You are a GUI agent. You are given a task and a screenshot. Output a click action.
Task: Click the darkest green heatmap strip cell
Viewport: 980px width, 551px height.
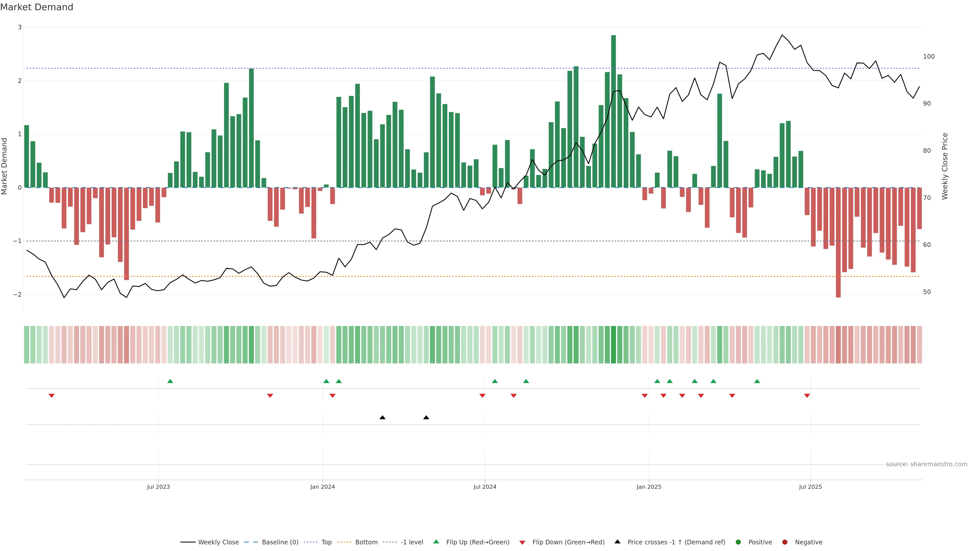tap(613, 345)
